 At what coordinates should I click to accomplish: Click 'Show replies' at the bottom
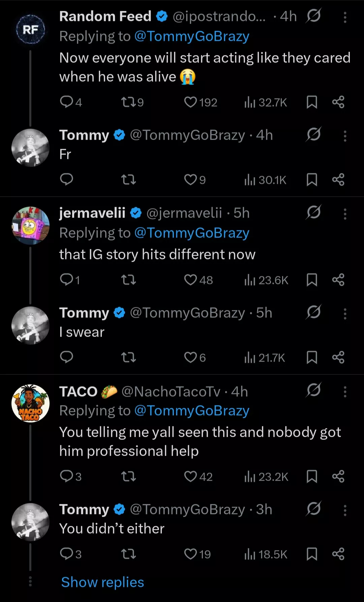pyautogui.click(x=102, y=582)
